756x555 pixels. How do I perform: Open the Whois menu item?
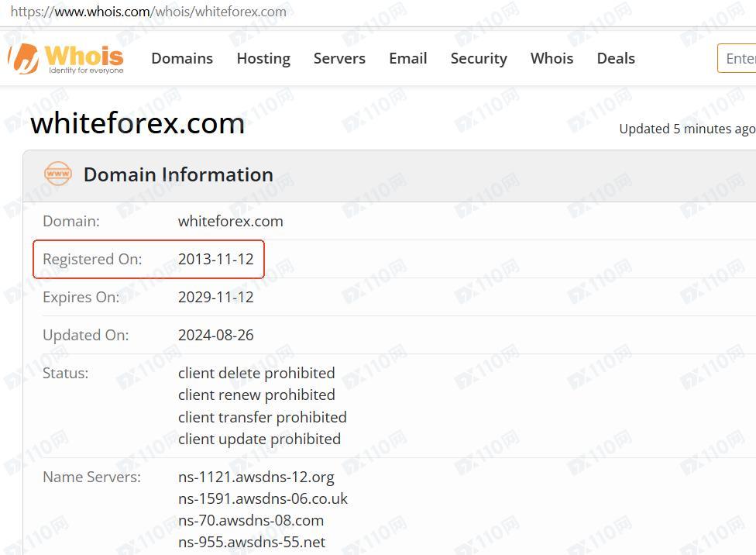[552, 58]
